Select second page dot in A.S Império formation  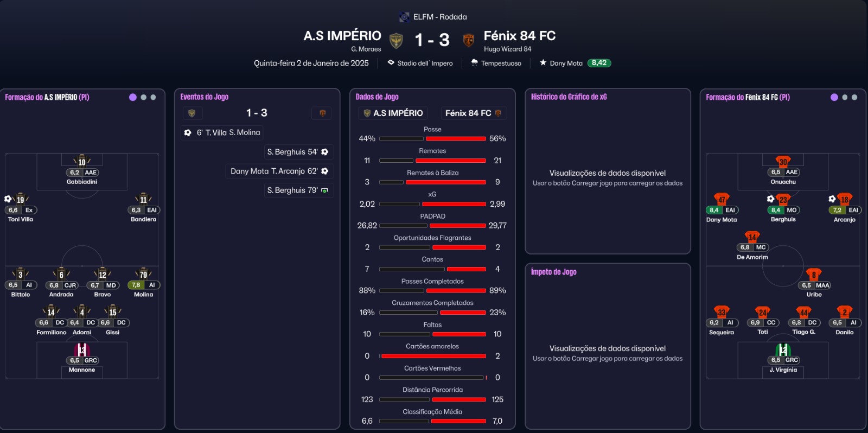tap(143, 97)
